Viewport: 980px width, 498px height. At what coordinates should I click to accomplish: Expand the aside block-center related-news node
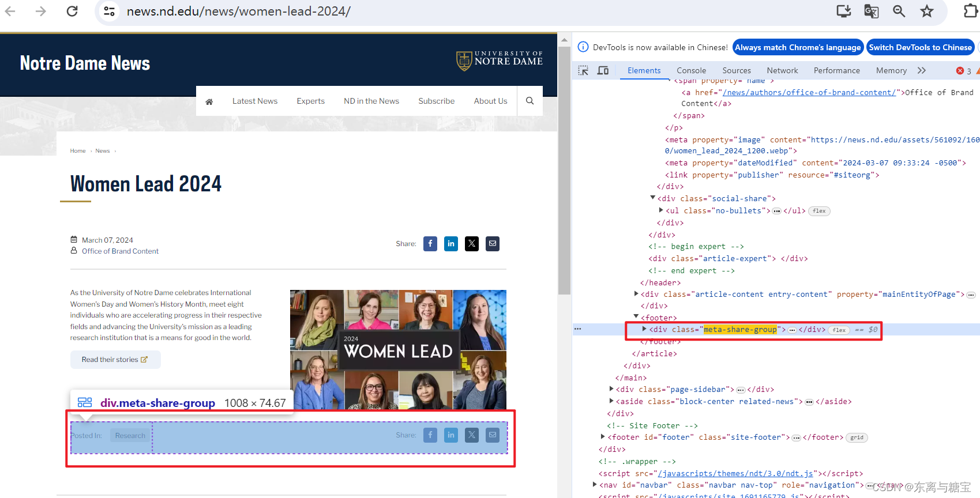[x=611, y=401]
